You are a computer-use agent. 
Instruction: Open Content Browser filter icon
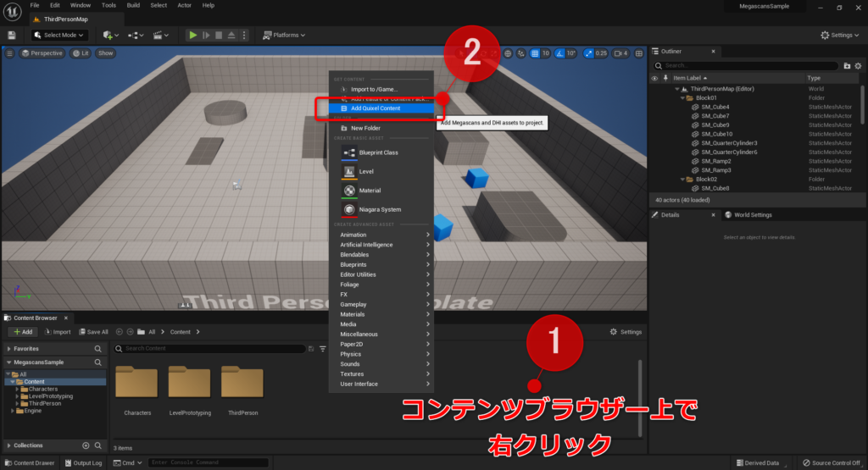[x=323, y=349]
